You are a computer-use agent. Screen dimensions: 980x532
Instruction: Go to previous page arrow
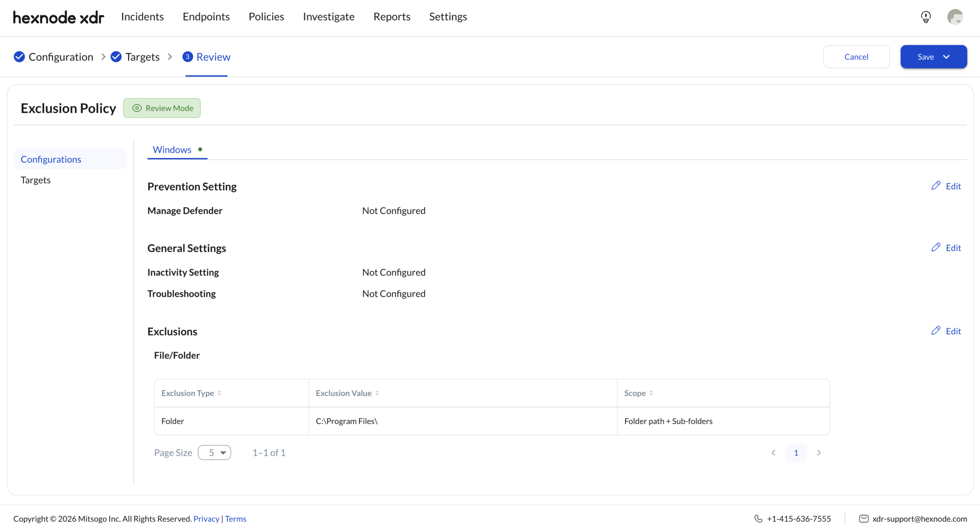[x=773, y=453]
